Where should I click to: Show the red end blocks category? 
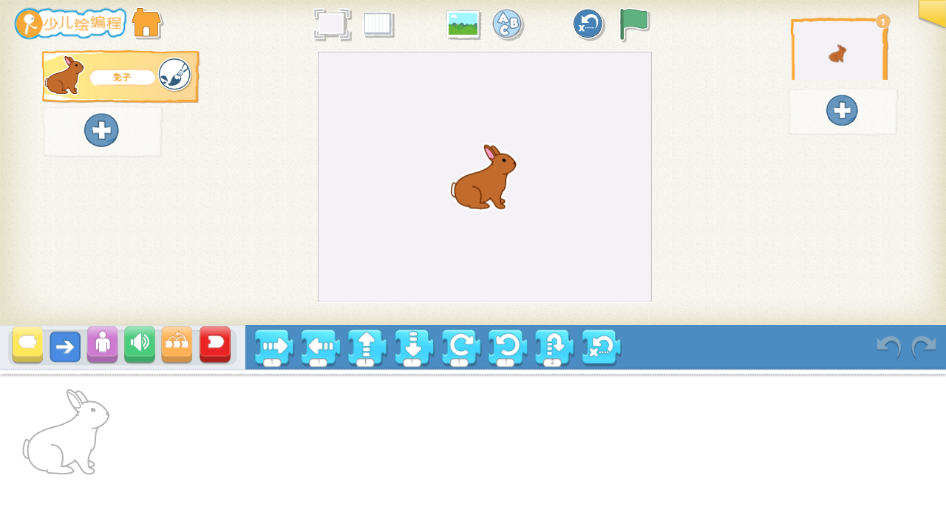click(x=215, y=345)
